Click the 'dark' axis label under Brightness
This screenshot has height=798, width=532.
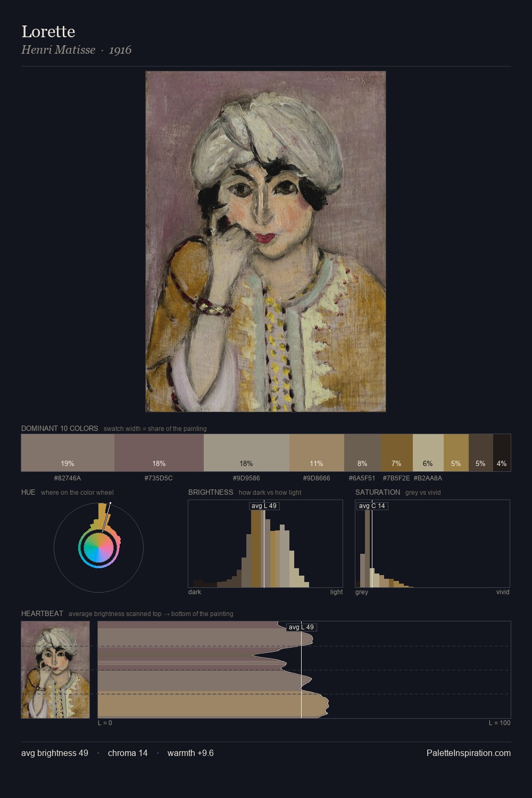click(x=195, y=592)
